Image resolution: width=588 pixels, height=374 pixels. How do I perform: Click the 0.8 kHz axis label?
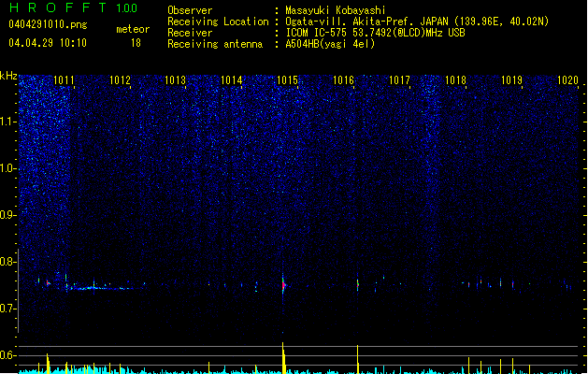[x=7, y=262]
